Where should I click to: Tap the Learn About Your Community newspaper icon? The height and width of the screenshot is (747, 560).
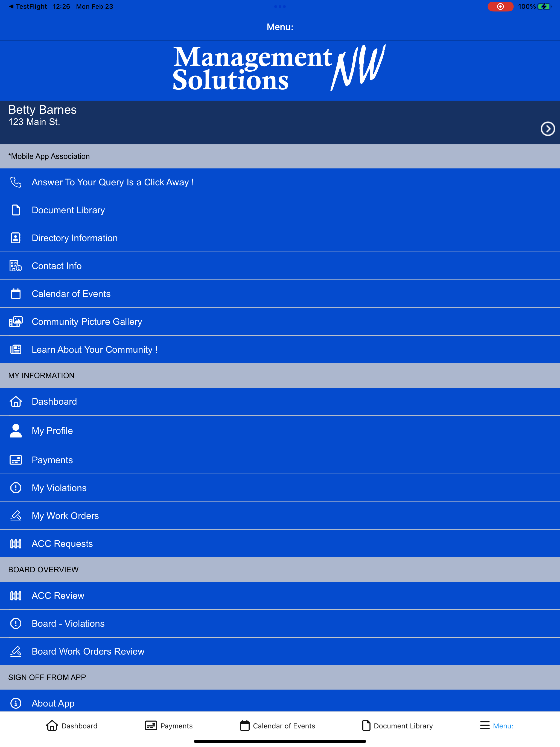16,349
